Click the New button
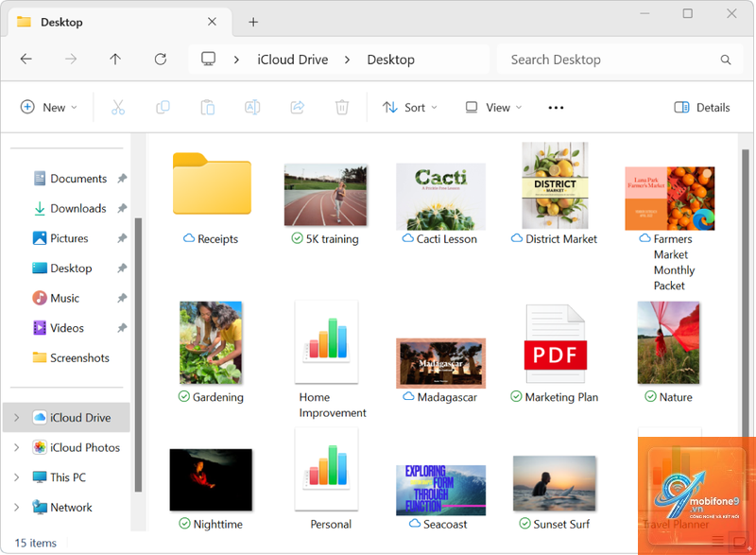 coord(49,107)
